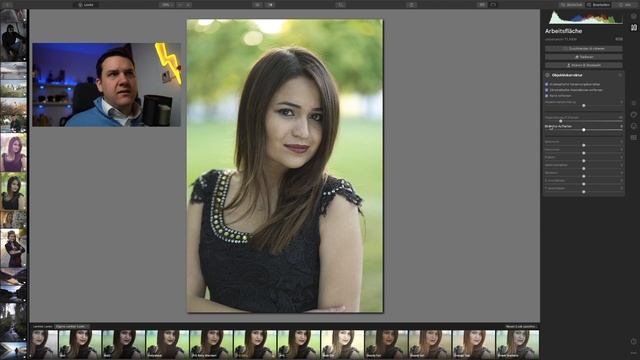The height and width of the screenshot is (360, 640).
Task: Select the Canvas tools icon in right sidebar
Action: point(633,27)
